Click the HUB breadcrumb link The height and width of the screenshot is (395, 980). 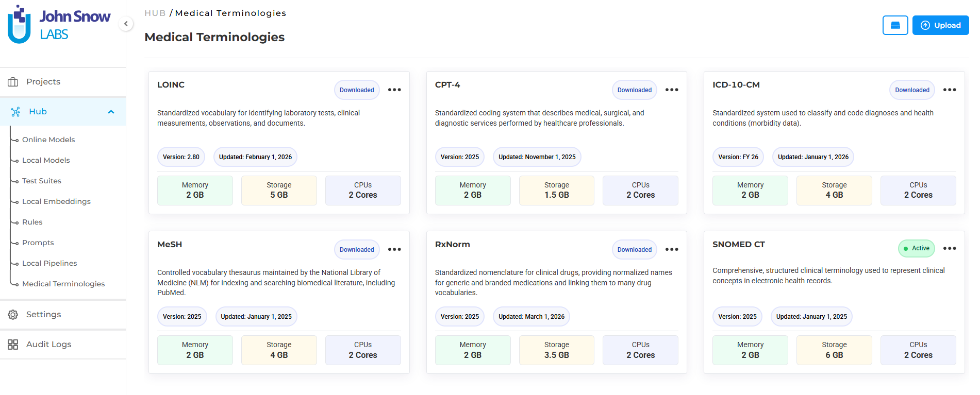pyautogui.click(x=155, y=13)
